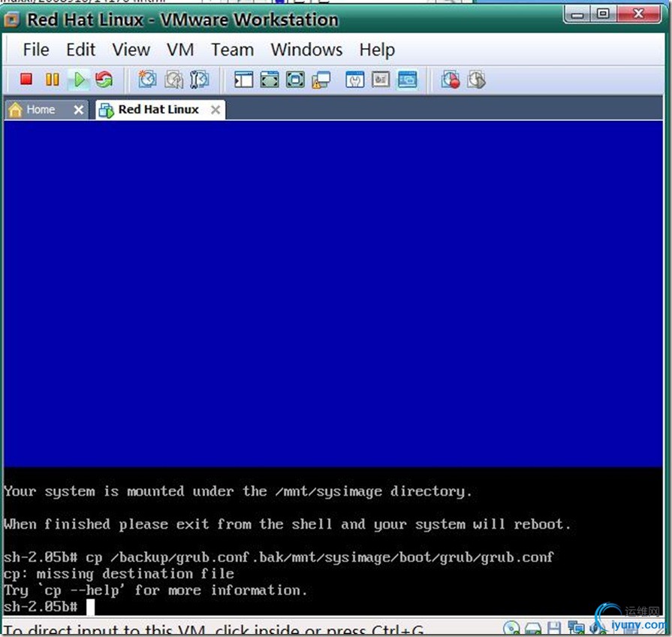Open the Windows menu
The width and height of the screenshot is (672, 637).
point(306,50)
